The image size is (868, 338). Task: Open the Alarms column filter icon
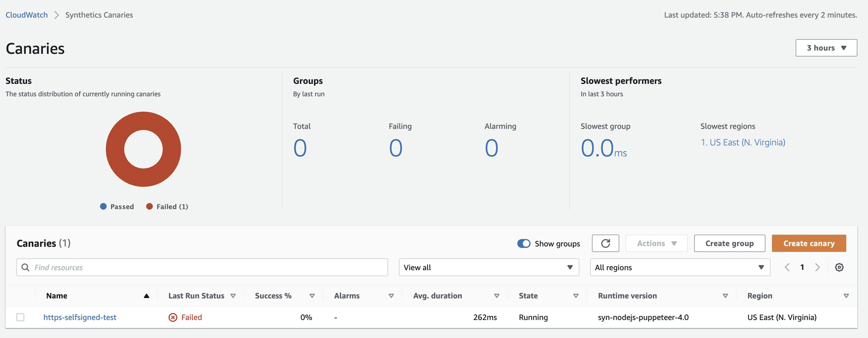click(391, 296)
